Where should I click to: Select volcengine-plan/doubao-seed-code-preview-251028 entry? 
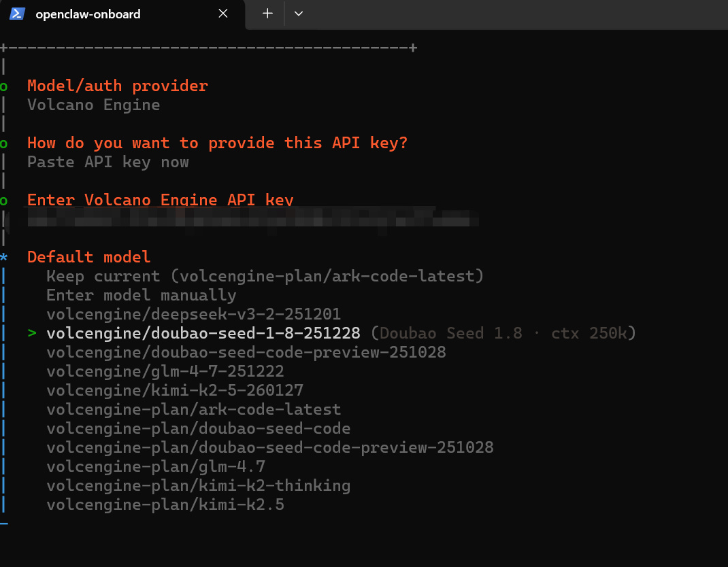point(269,447)
